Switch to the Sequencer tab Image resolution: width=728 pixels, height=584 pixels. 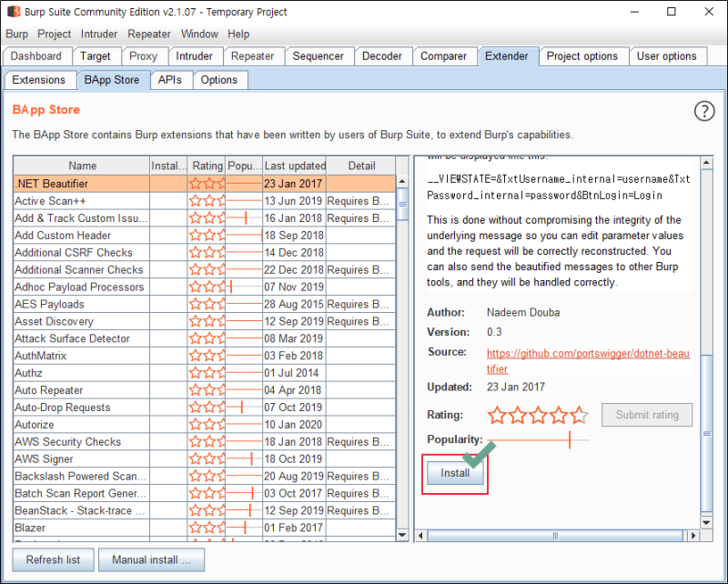pos(318,56)
